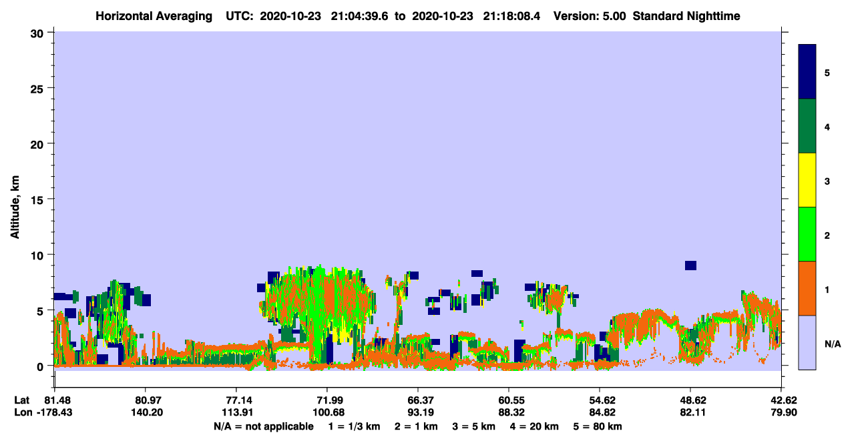Click longitude value 113.91
Screen dimensions: 868x445
click(236, 412)
